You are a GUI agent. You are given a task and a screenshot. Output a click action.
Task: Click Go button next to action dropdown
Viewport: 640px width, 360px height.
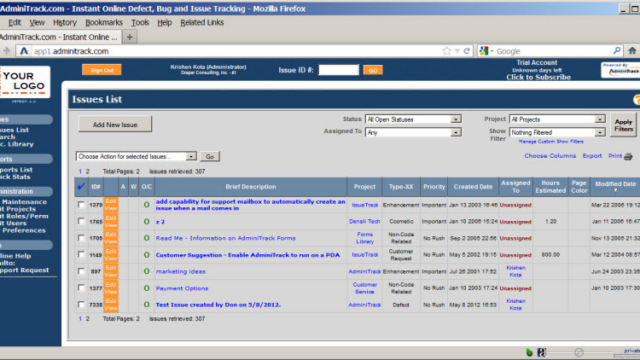point(210,156)
